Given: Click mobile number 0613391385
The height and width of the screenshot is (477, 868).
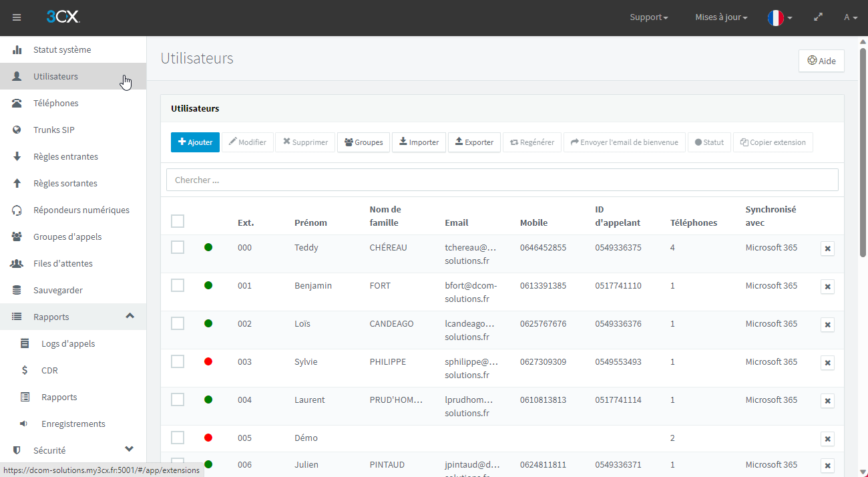Looking at the screenshot, I should coord(543,285).
